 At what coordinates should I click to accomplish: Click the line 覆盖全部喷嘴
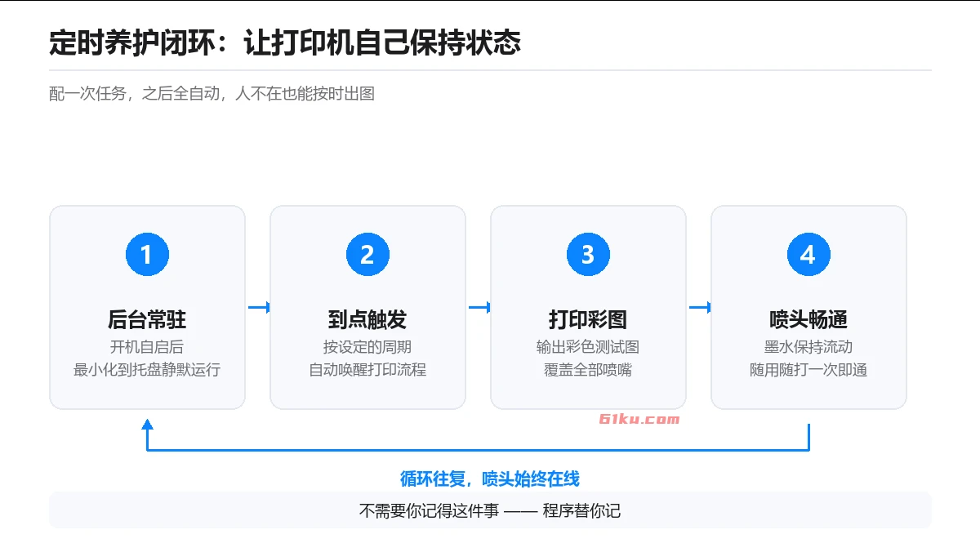pos(588,370)
